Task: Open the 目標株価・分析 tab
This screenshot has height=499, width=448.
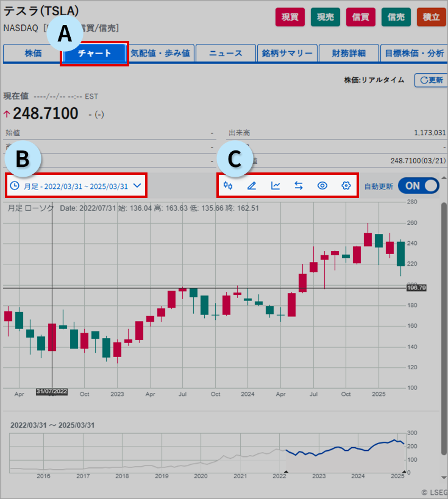Action: (x=414, y=53)
